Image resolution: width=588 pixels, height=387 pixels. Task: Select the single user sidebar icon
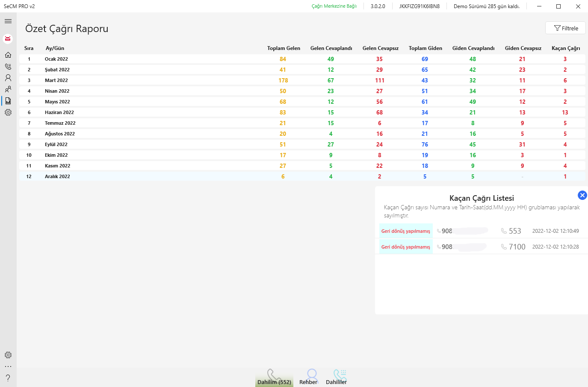[x=8, y=78]
